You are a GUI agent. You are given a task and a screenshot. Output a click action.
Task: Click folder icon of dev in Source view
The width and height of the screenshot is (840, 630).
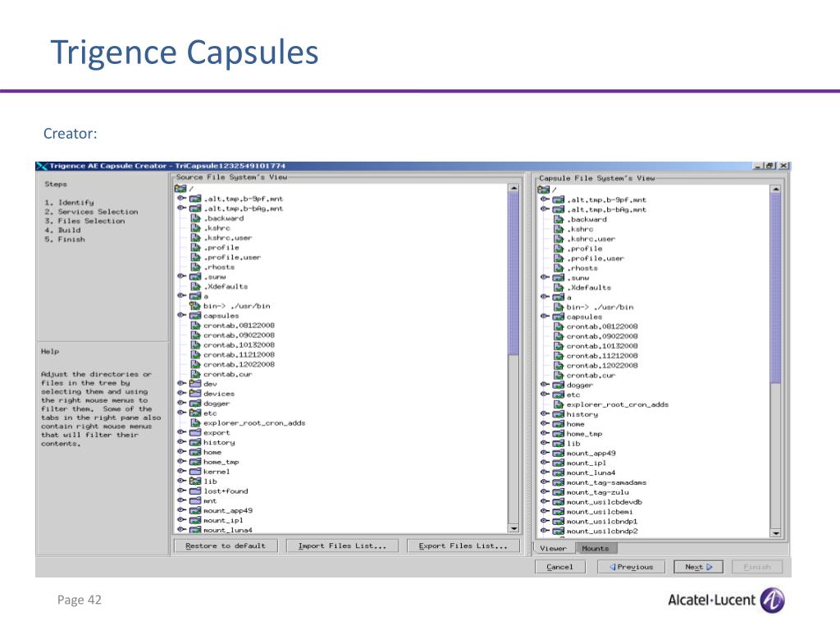point(195,384)
